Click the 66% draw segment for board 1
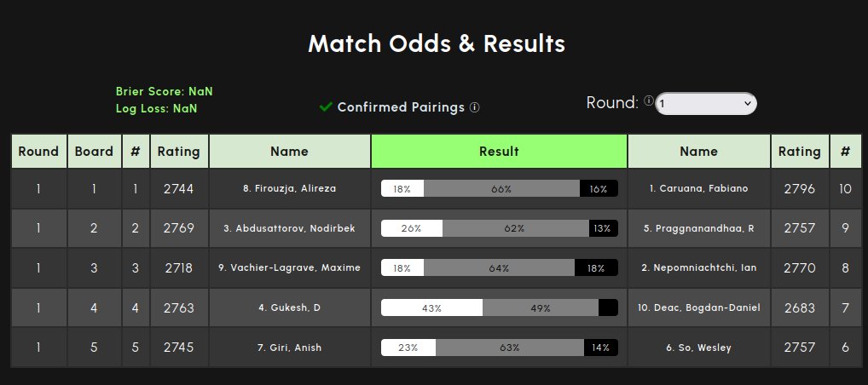Screen dimensions: 868x385 pyautogui.click(x=501, y=189)
